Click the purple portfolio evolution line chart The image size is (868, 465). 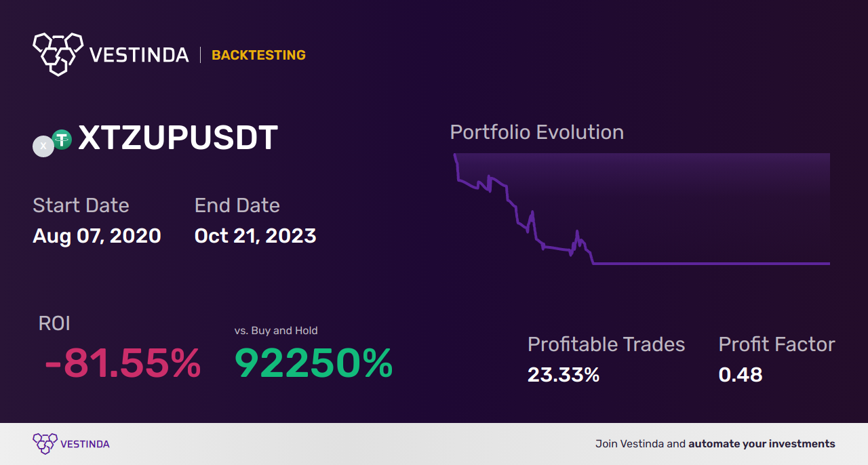pos(642,209)
